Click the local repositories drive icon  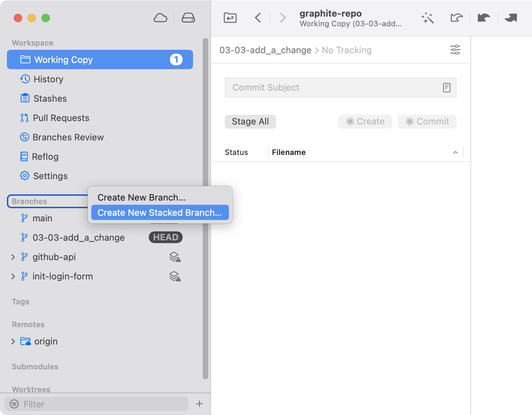[188, 18]
